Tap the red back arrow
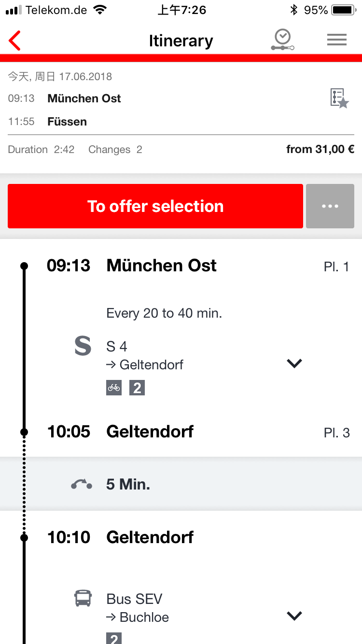362x644 pixels. (15, 41)
